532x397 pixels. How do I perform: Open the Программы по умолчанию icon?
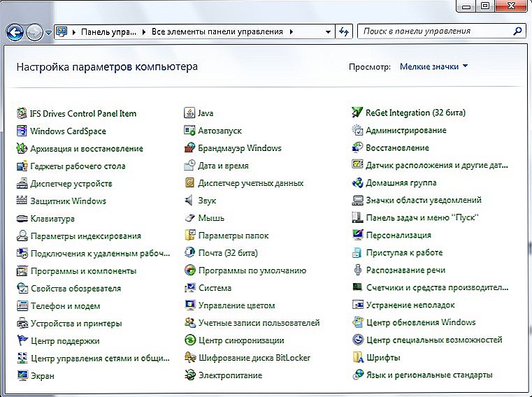(189, 270)
